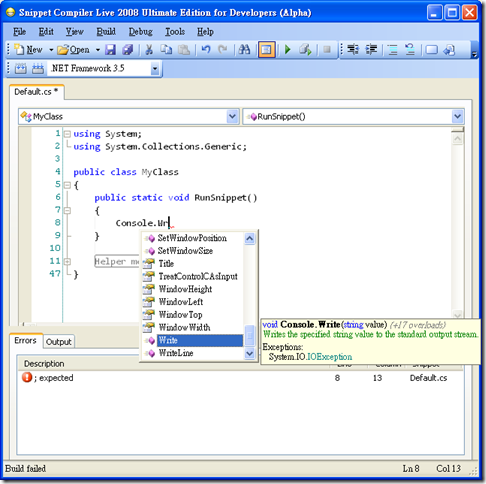Select the '; expected' error row
Screen dimensions: 486x484
coord(240,378)
